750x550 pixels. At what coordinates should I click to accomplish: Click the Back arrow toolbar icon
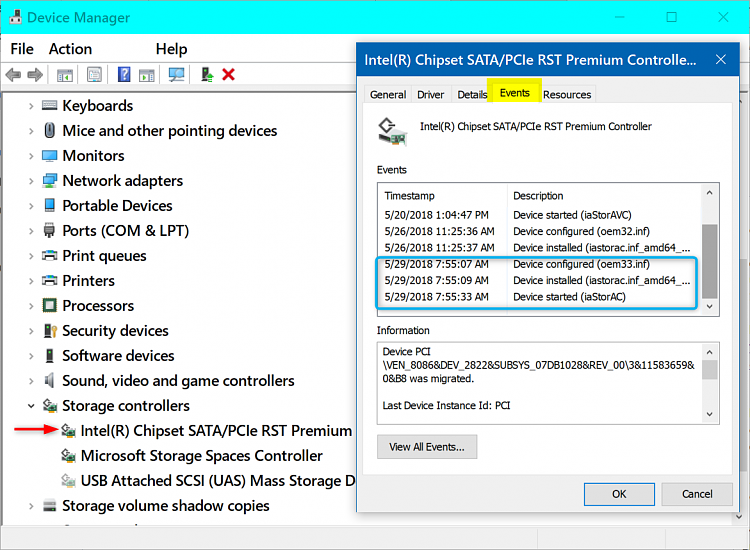coord(13,75)
